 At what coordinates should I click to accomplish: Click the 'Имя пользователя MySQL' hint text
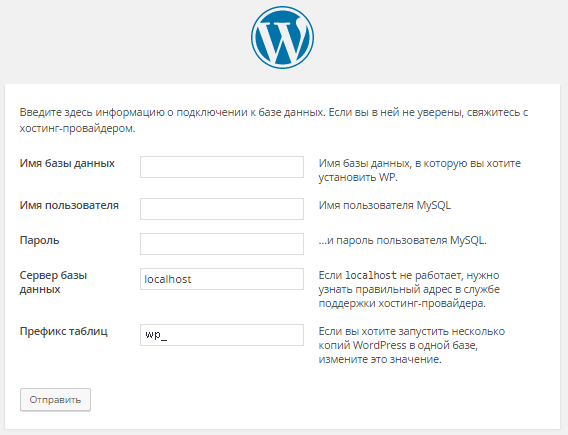pyautogui.click(x=385, y=205)
